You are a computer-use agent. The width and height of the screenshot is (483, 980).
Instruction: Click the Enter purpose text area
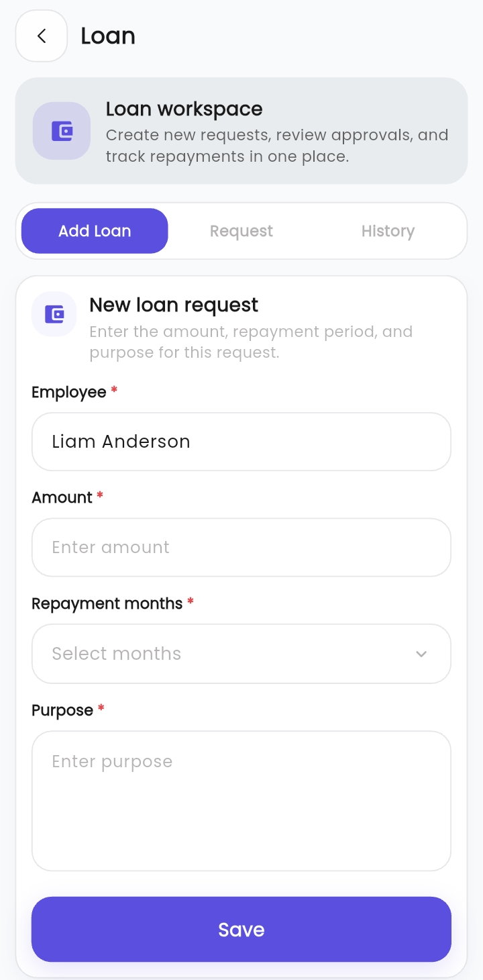(x=241, y=801)
